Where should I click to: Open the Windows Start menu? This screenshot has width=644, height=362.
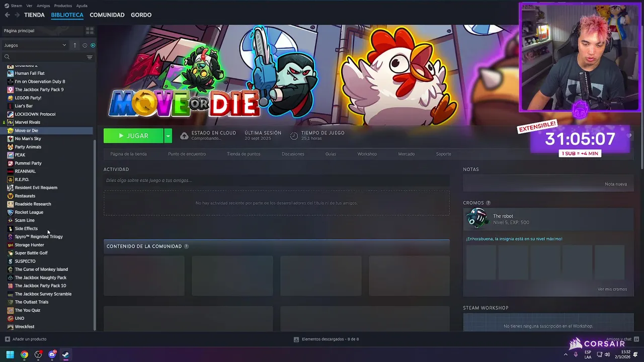10,354
